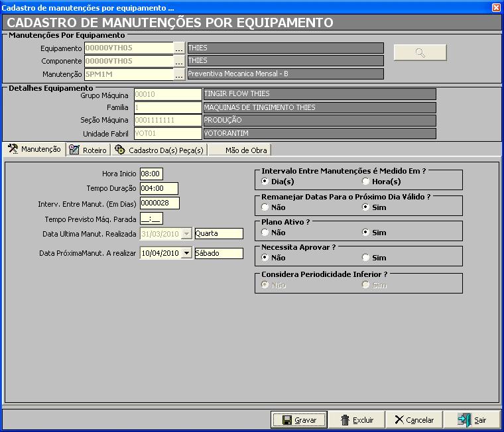Open the Cadastro Da(s) Peça(s) tab
The width and height of the screenshot is (504, 432).
coord(159,150)
